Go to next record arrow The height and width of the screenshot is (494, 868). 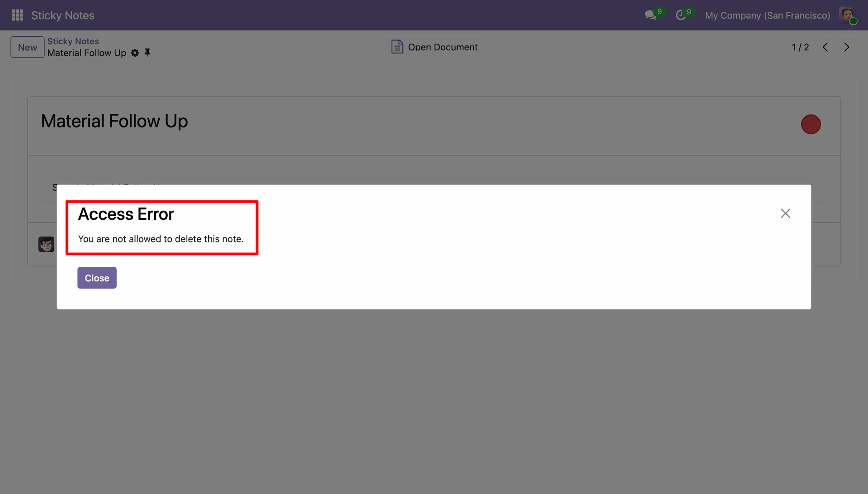pyautogui.click(x=847, y=47)
